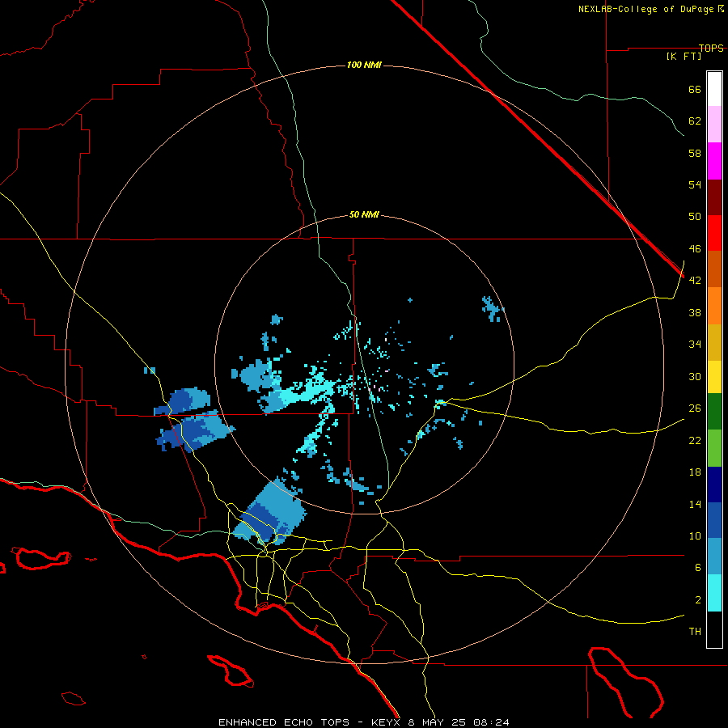The height and width of the screenshot is (728, 728).
Task: Click the 42 legend value
Action: coord(695,280)
